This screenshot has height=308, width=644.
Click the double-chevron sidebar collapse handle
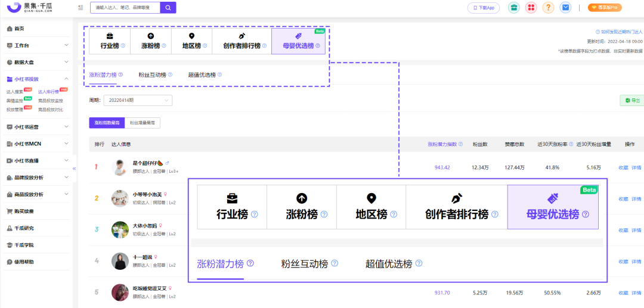75,168
